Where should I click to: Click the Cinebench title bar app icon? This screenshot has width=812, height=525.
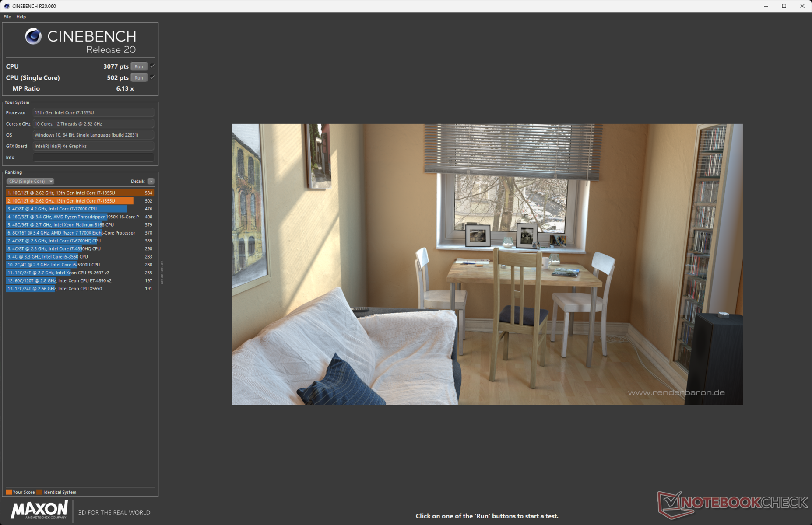tap(7, 6)
